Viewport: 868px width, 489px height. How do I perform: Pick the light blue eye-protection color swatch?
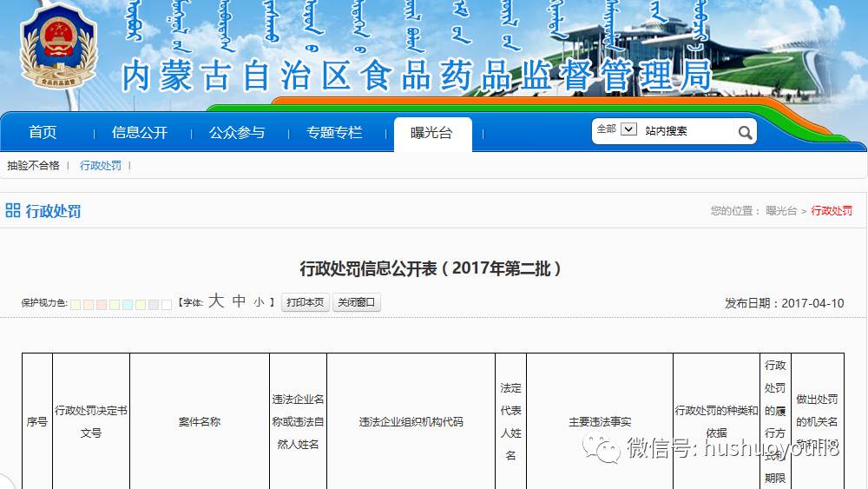(x=128, y=304)
